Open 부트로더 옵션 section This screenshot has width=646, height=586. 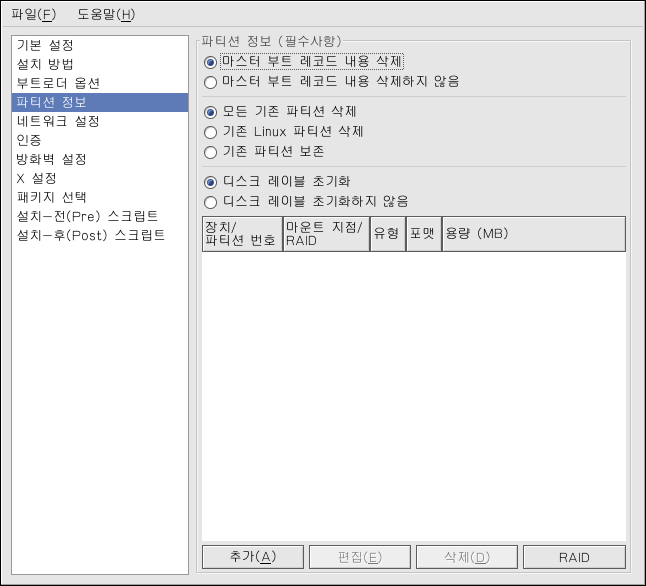pyautogui.click(x=58, y=83)
